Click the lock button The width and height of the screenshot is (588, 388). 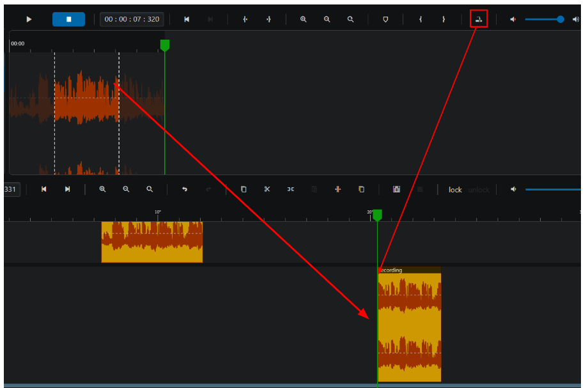pyautogui.click(x=455, y=190)
